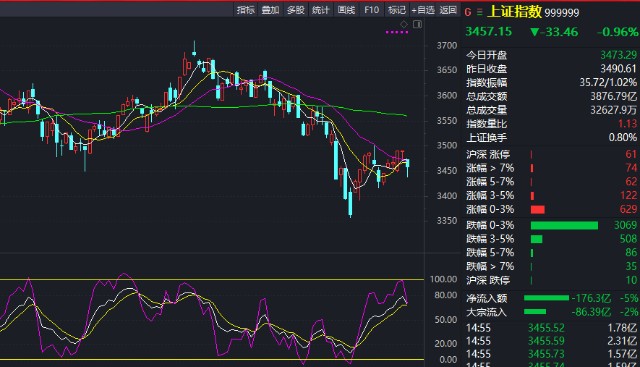Click the 跌幅 > 7% count 35
The image size is (640, 367).
point(631,267)
